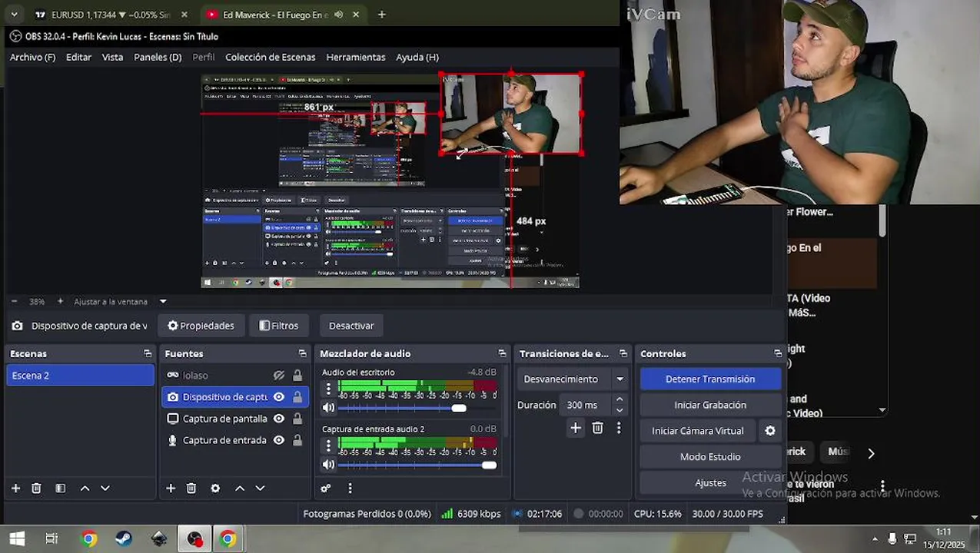Viewport: 980px width, 553px height.
Task: Click Desactivar button in source toolbar
Action: click(x=351, y=326)
